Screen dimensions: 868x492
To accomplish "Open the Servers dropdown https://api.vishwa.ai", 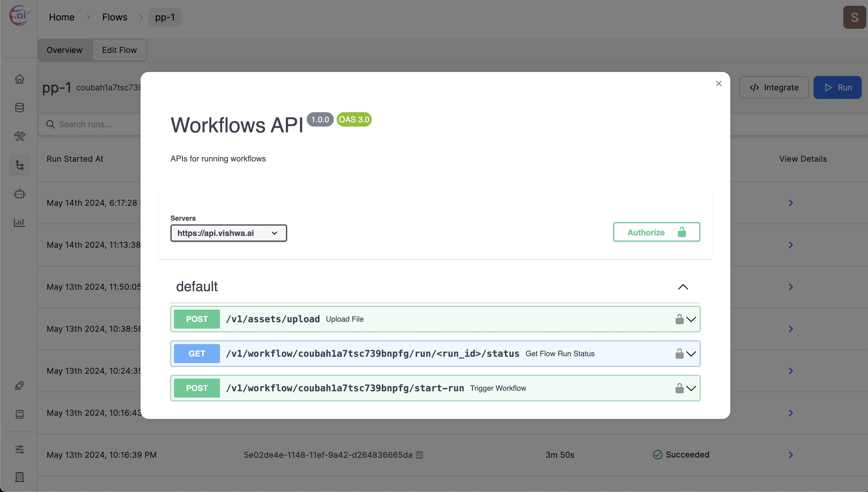I will pos(229,233).
